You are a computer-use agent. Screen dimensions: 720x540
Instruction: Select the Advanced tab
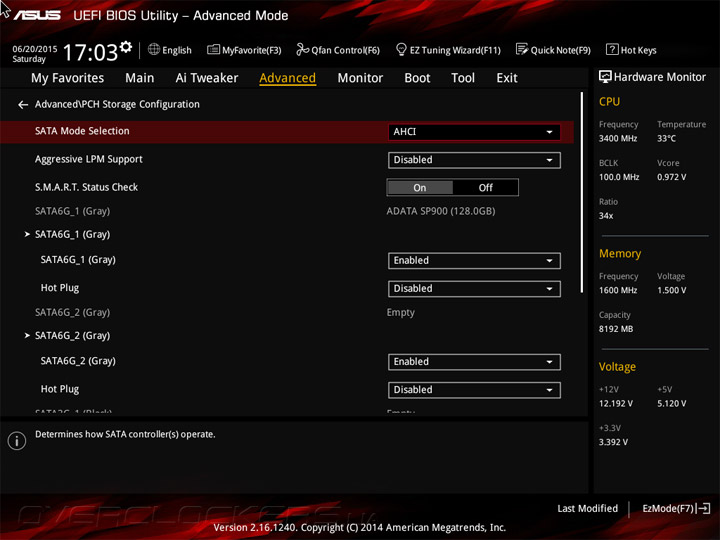point(287,78)
